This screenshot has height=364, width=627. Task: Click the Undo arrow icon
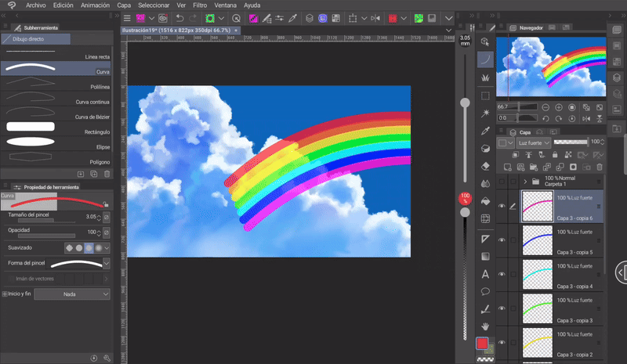(x=179, y=18)
